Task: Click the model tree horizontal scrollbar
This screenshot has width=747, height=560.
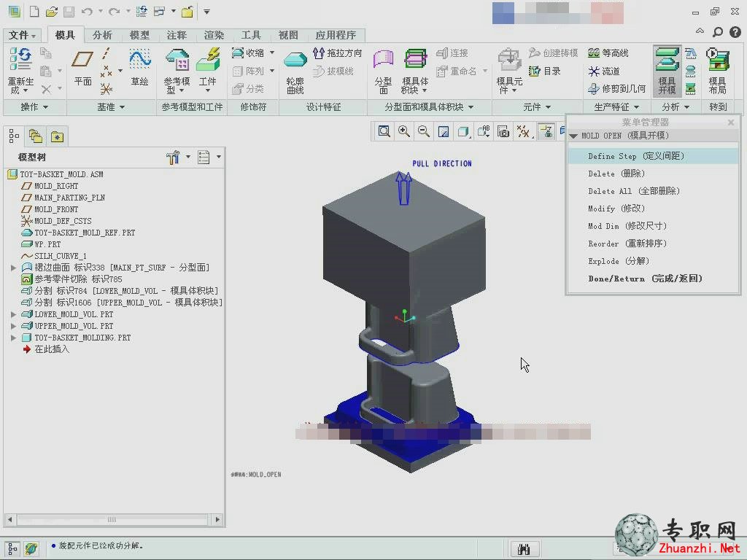Action: (x=112, y=519)
